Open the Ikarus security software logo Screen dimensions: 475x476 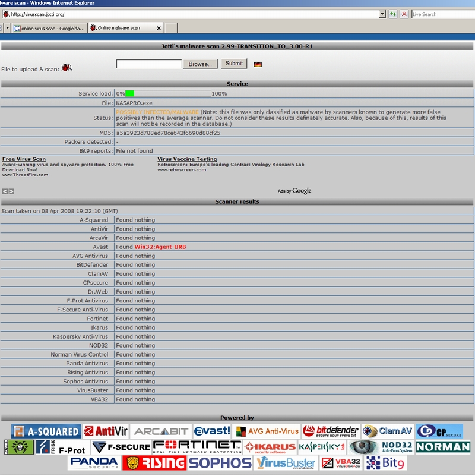[x=270, y=447]
